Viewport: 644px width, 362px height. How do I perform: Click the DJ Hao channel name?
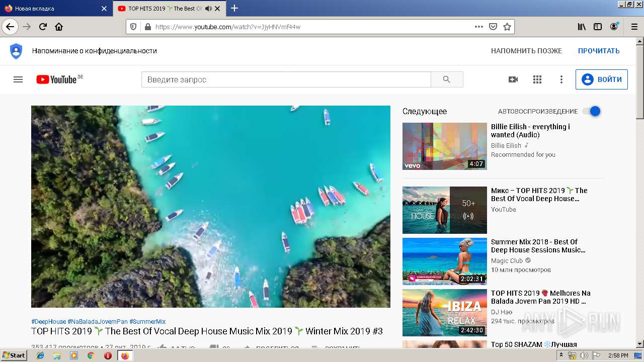(502, 312)
